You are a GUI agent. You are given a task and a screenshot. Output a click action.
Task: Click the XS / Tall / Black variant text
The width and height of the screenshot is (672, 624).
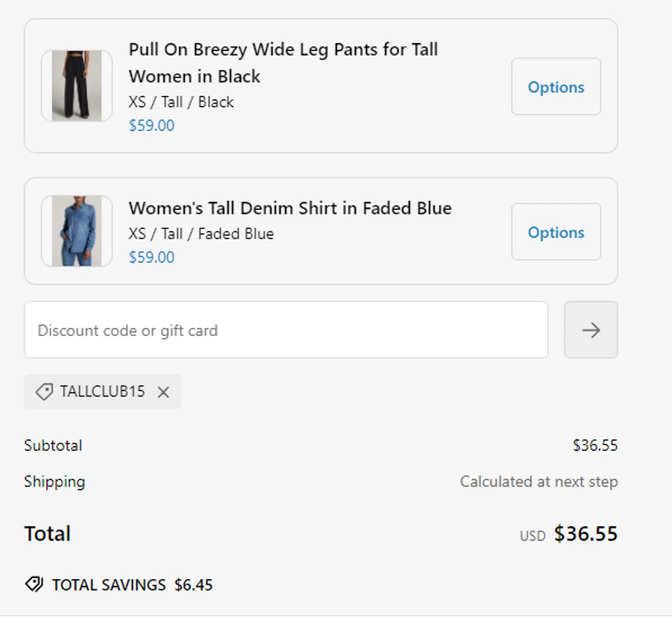click(181, 102)
